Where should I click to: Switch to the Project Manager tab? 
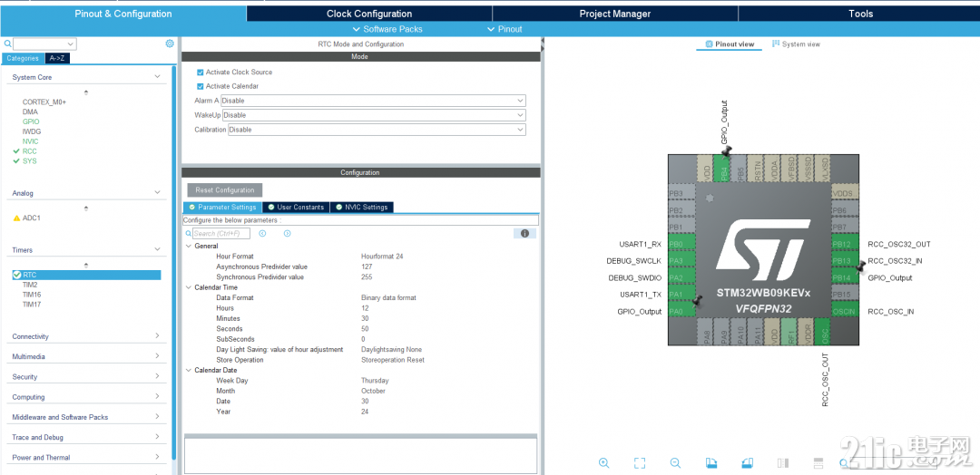(615, 14)
